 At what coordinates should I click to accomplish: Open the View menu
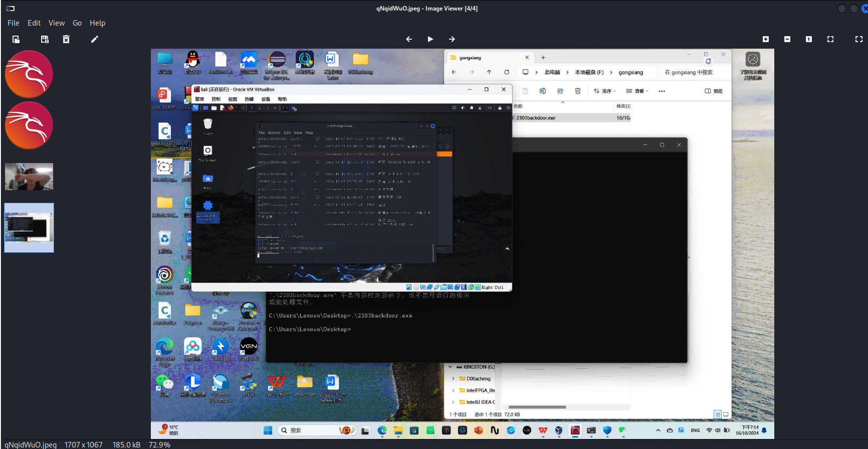click(57, 23)
